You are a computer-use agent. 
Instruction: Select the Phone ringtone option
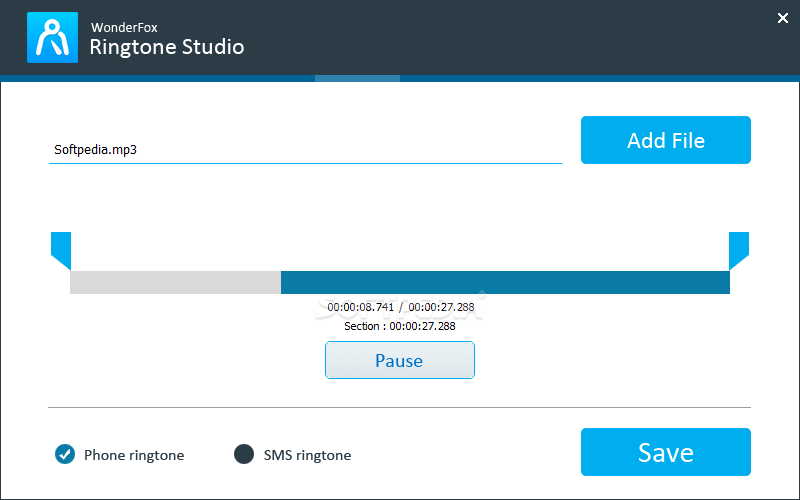click(x=120, y=455)
